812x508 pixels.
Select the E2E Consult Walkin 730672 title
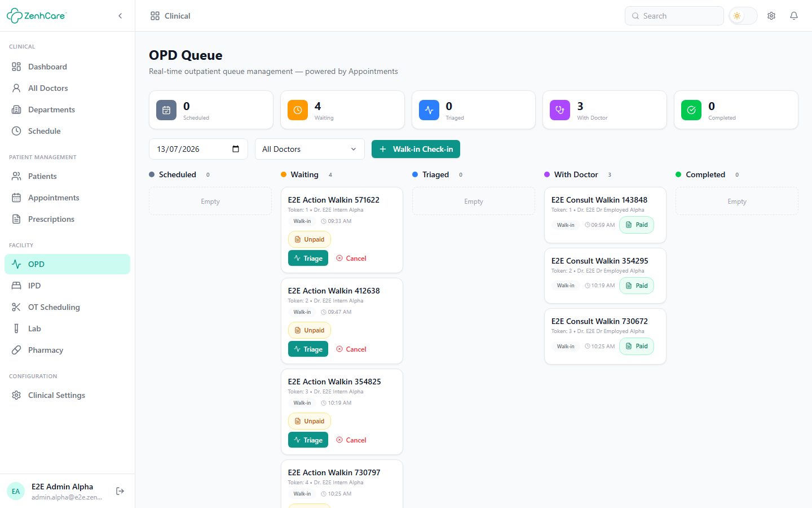(x=600, y=321)
